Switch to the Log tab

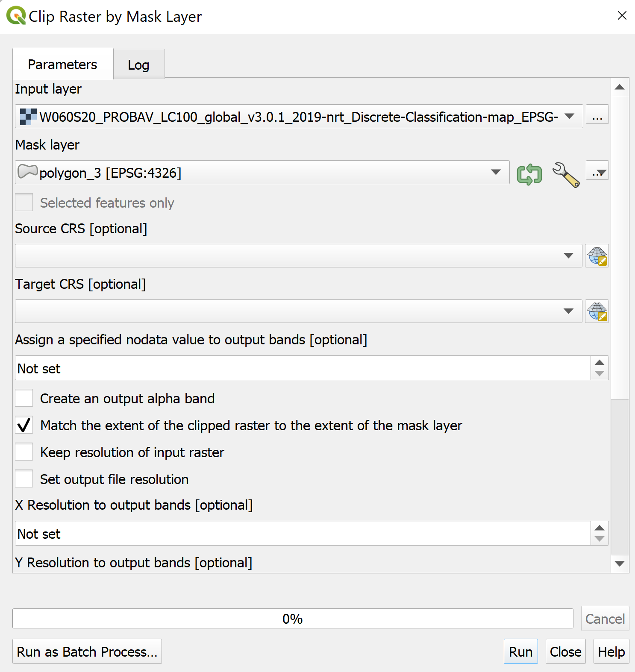click(x=138, y=65)
